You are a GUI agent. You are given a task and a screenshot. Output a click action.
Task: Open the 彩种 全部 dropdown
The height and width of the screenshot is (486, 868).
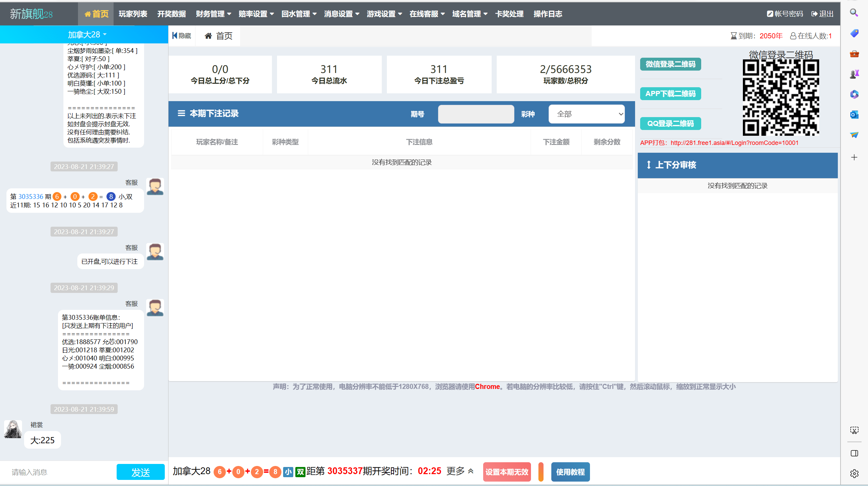pos(587,114)
